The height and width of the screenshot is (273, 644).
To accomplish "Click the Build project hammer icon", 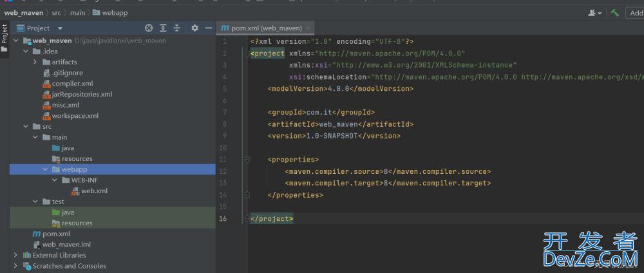I will coord(615,13).
